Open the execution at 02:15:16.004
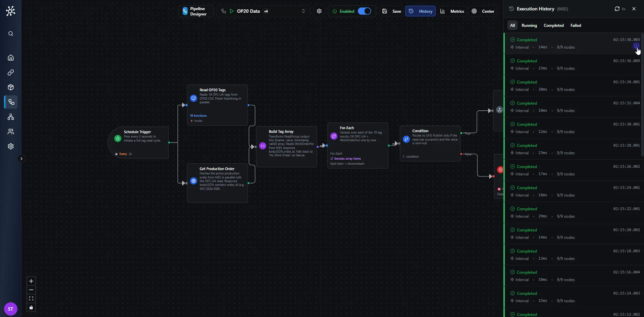 (x=573, y=276)
